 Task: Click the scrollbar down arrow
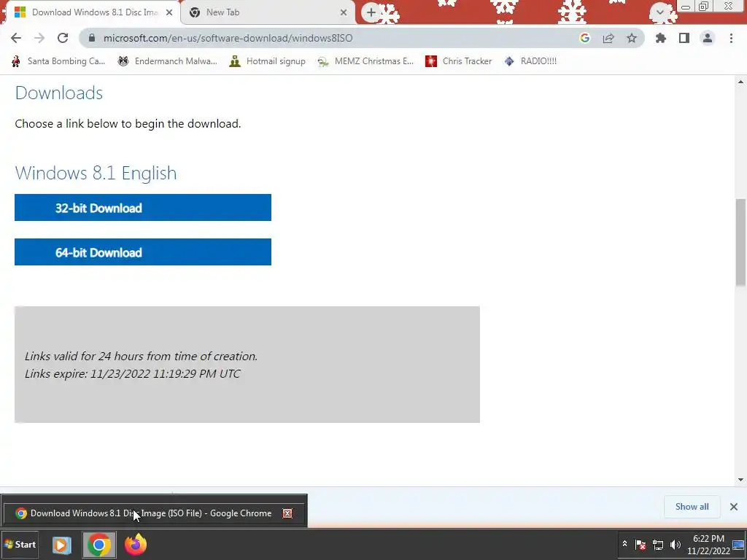point(740,480)
